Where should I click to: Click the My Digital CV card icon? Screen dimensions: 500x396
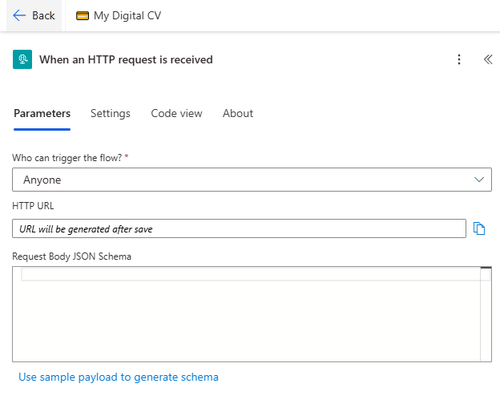[x=82, y=16]
